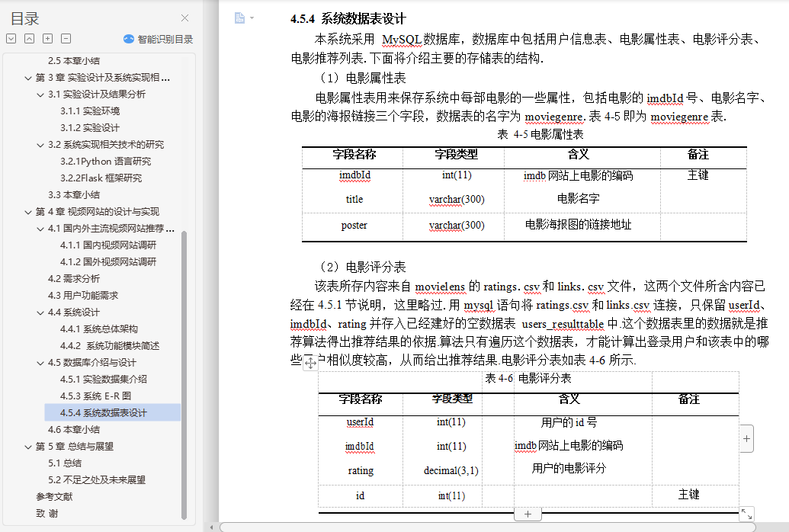Image resolution: width=789 pixels, height=532 pixels.
Task: Collapse 第 5 章 总结与展望 chevron
Action: [x=28, y=447]
